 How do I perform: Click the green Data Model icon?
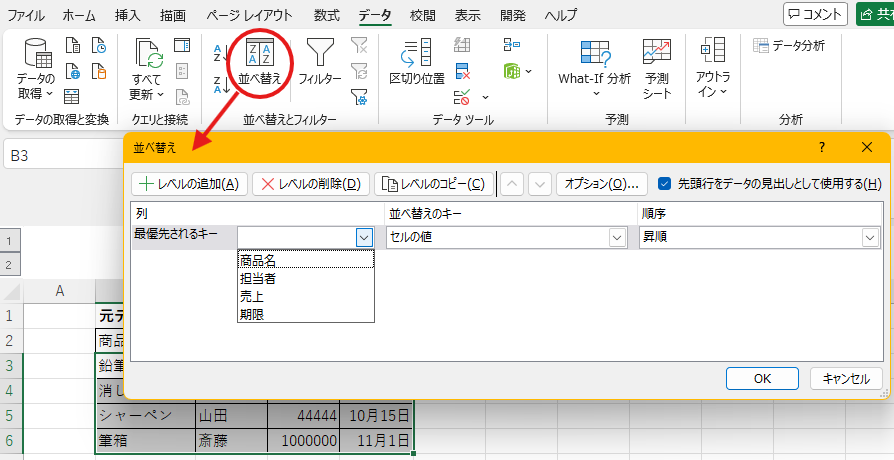coord(512,71)
